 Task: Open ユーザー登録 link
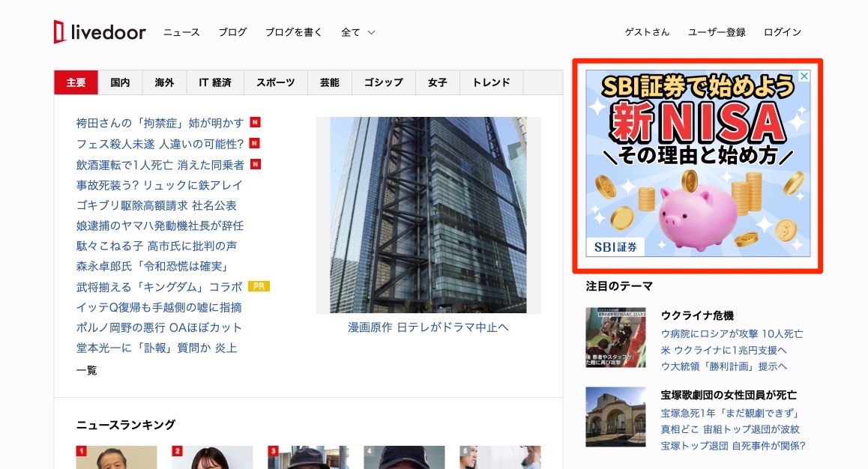pos(717,32)
